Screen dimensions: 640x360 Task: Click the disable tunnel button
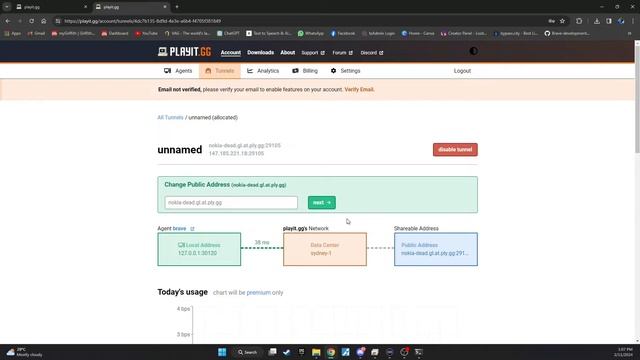click(455, 149)
